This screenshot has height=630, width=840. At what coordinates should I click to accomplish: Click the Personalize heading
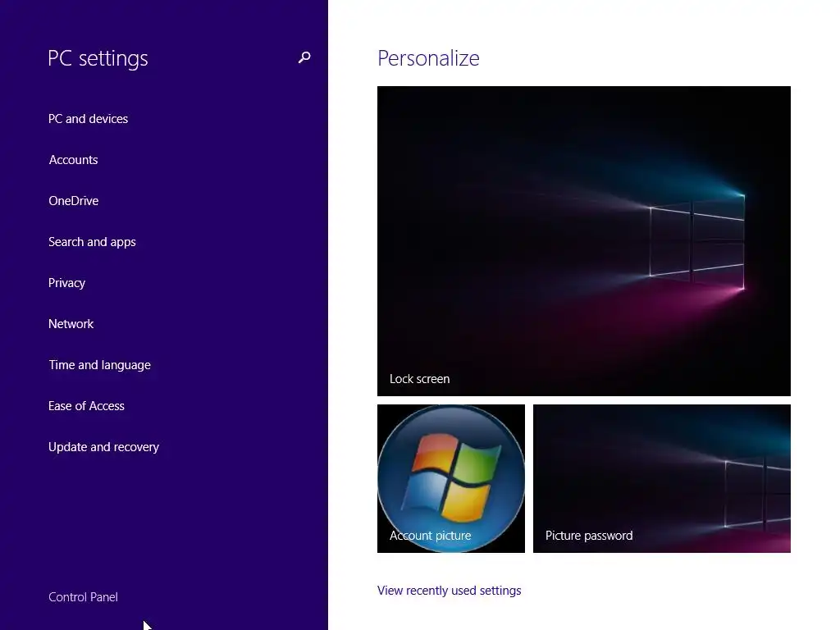pos(428,58)
